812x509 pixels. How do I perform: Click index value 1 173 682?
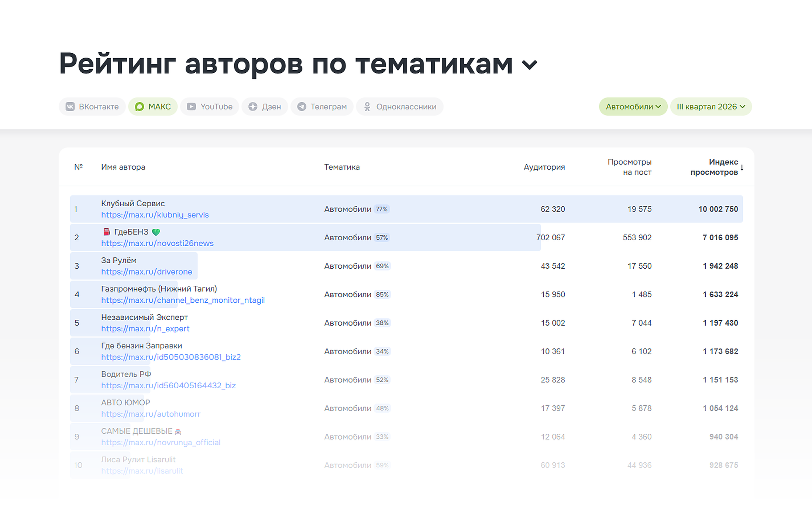pos(720,351)
